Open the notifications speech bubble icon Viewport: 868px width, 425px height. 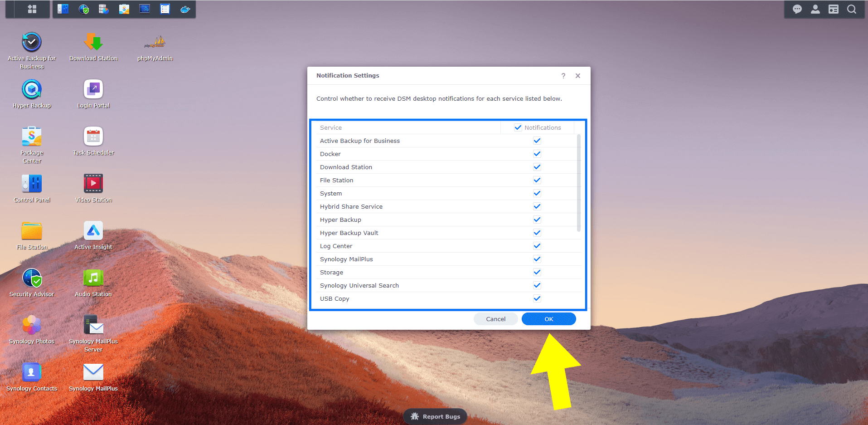797,9
